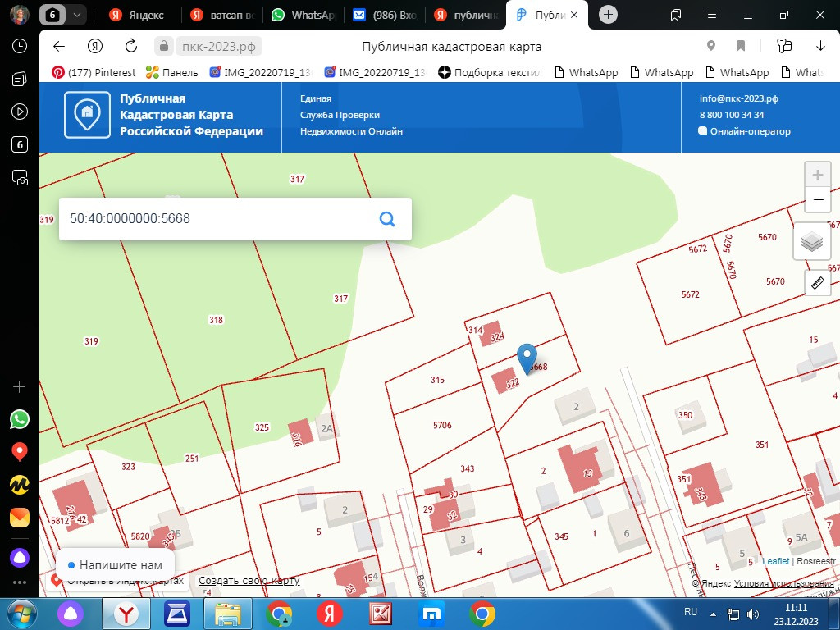Switch to the (986) Вхо mail tab
The height and width of the screenshot is (630, 840).
(x=386, y=15)
